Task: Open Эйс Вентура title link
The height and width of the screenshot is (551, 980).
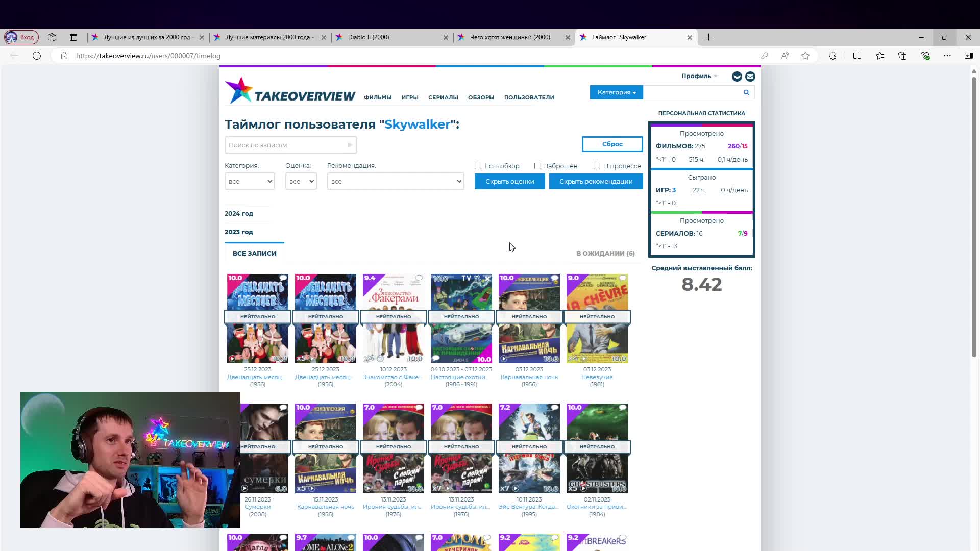Action: (x=529, y=507)
